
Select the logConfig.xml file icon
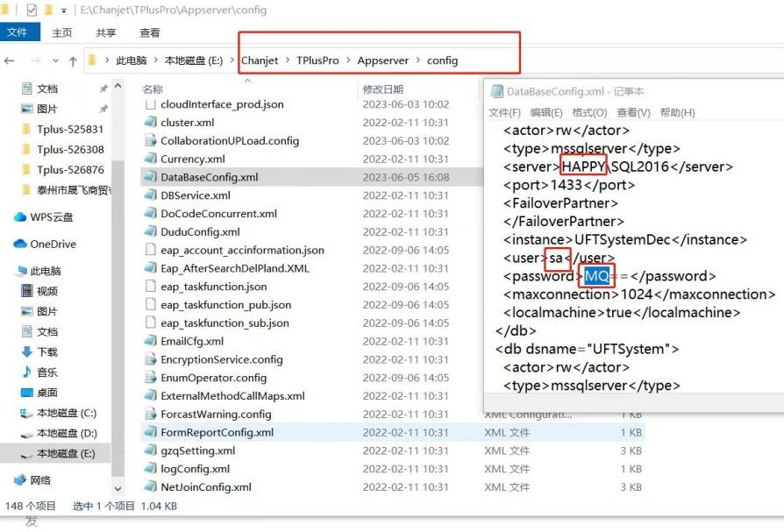pyautogui.click(x=150, y=469)
